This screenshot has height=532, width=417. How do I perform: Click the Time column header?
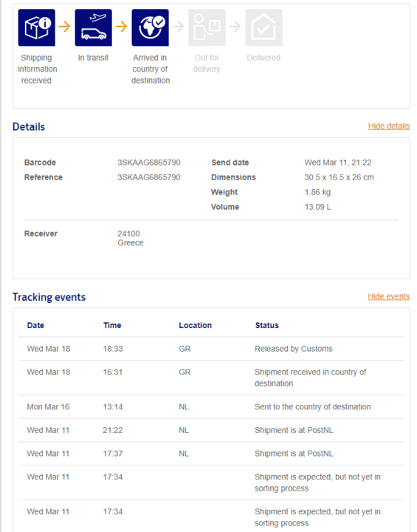(x=112, y=325)
